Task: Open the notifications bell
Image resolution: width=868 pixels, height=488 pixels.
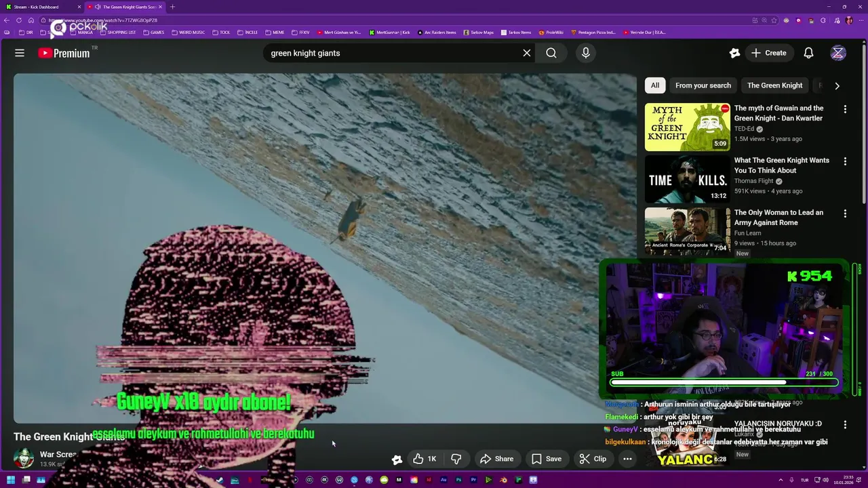Action: point(808,53)
